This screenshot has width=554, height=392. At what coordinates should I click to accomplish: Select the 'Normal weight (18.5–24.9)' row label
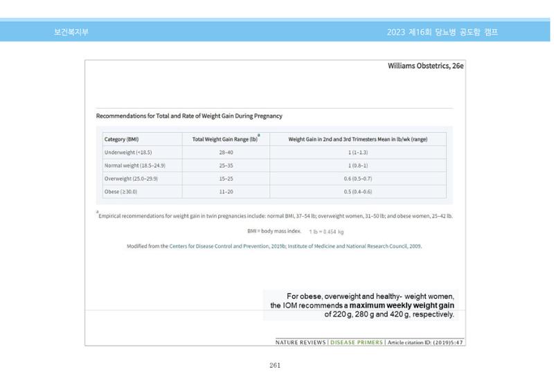(x=134, y=166)
